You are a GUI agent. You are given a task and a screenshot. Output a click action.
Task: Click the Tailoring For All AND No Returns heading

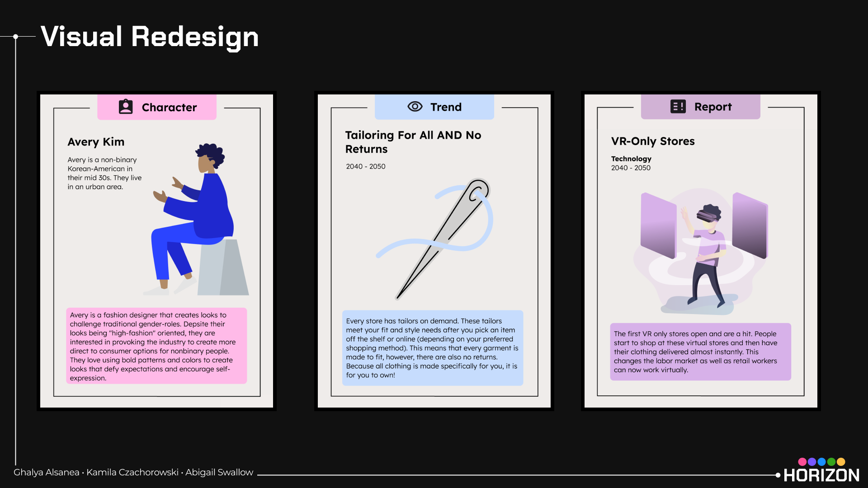(413, 142)
